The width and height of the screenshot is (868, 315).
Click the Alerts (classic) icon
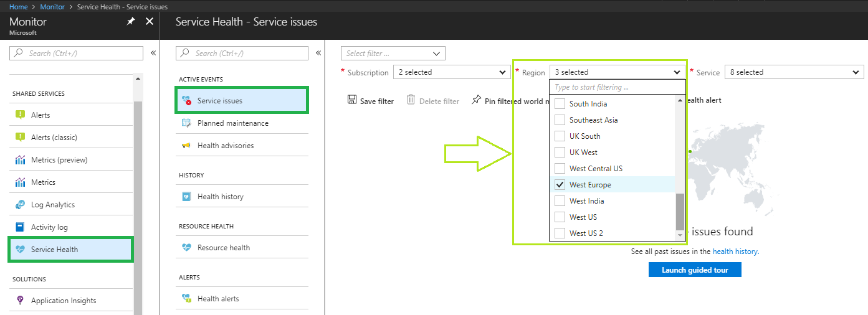(x=20, y=138)
